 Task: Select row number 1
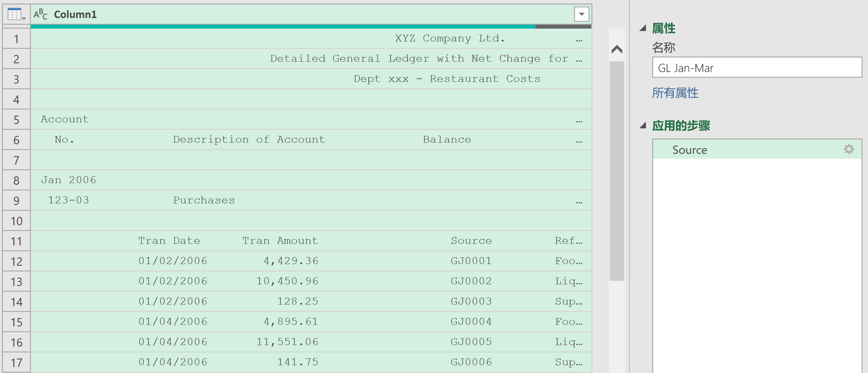[16, 39]
